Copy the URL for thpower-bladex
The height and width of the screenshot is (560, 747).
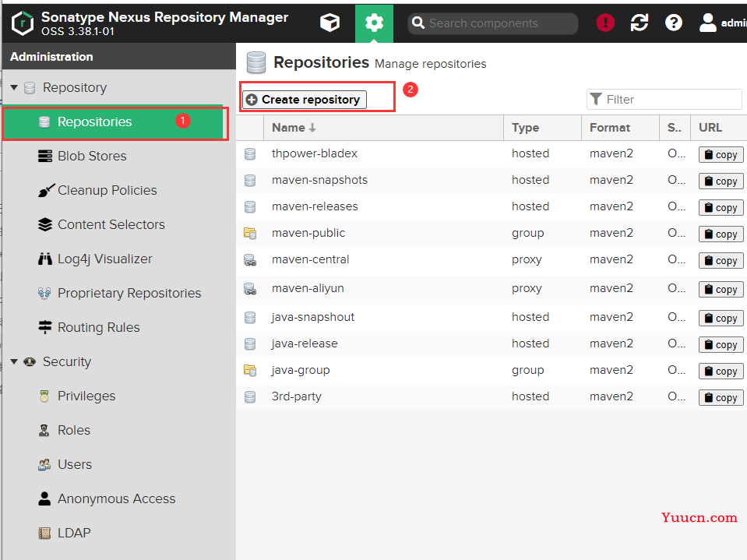[721, 155]
